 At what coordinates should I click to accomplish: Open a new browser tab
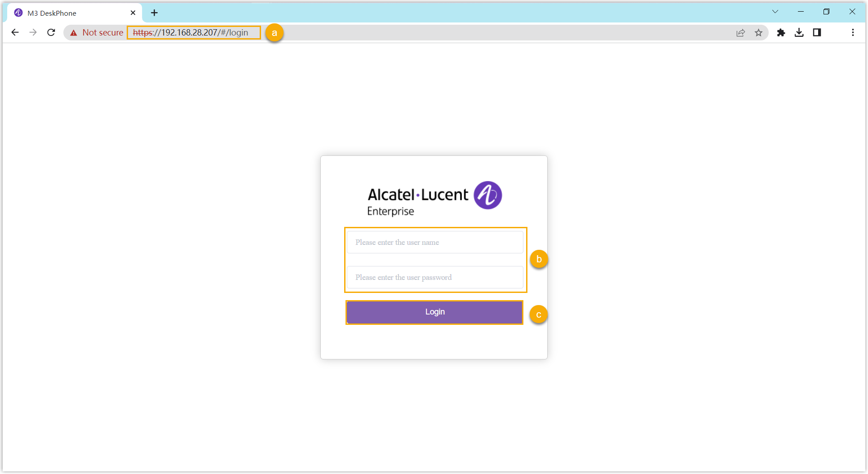coord(154,13)
